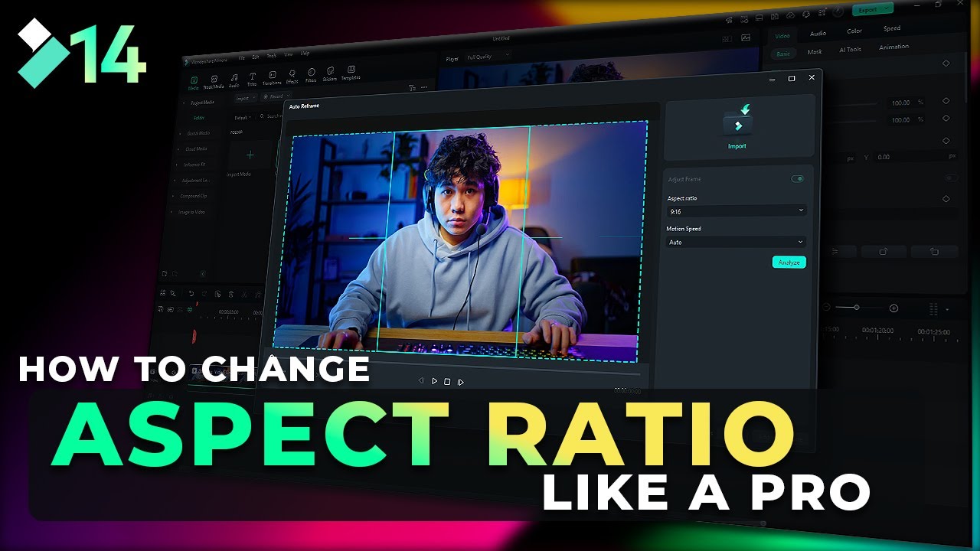
Task: Open the Filters tab
Action: (311, 75)
